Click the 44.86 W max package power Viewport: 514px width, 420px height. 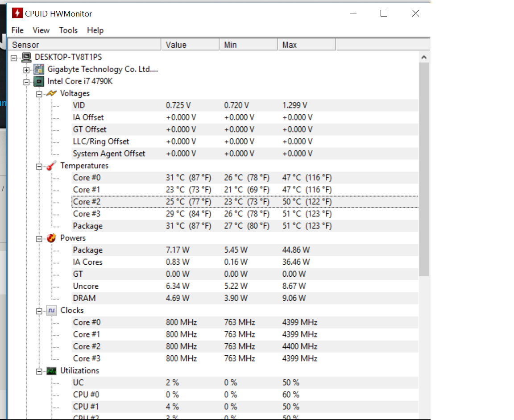tap(296, 250)
